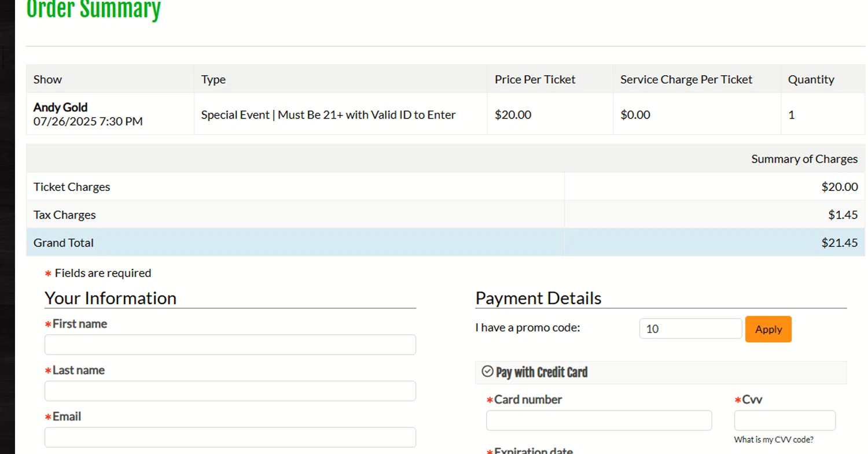Click the Type column header
Image resolution: width=868 pixels, height=454 pixels.
point(214,79)
